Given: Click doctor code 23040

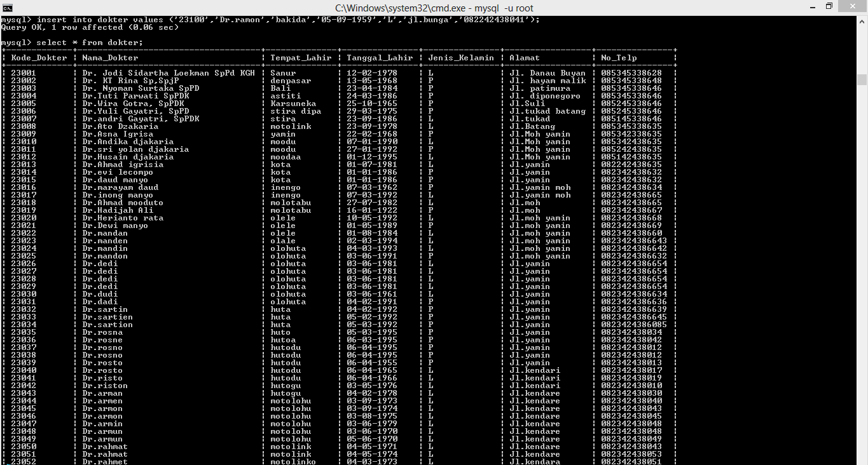Looking at the screenshot, I should pyautogui.click(x=24, y=370).
